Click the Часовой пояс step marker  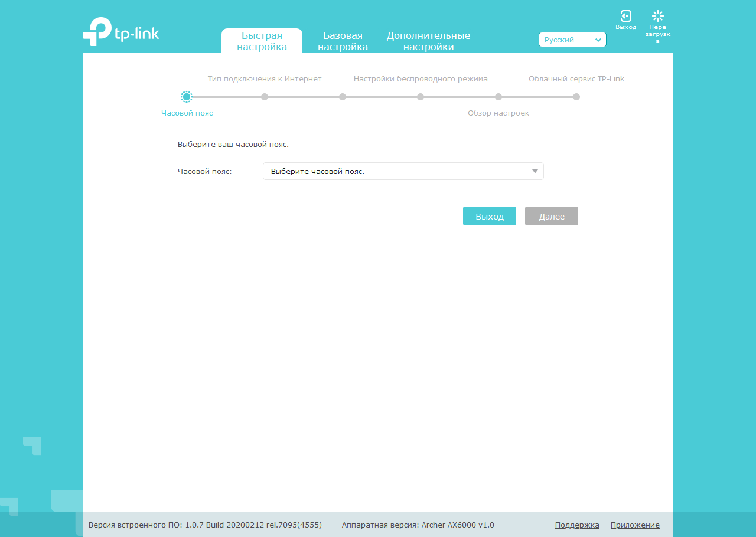point(187,97)
